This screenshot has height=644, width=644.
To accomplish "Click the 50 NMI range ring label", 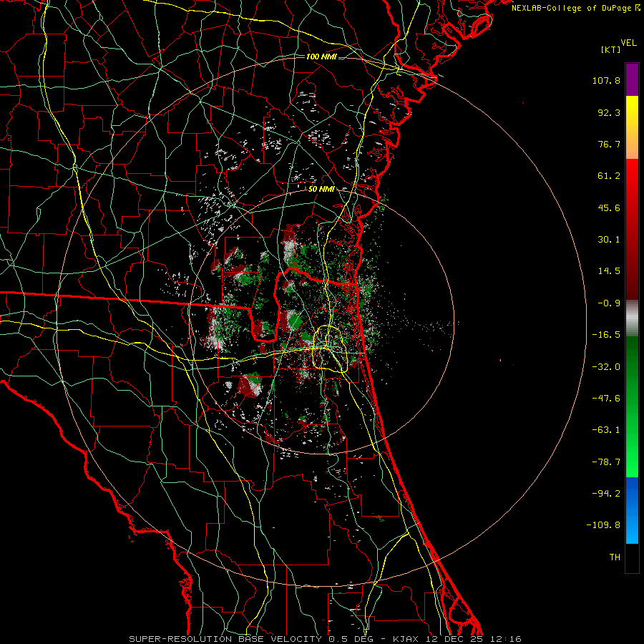I will [x=321, y=189].
